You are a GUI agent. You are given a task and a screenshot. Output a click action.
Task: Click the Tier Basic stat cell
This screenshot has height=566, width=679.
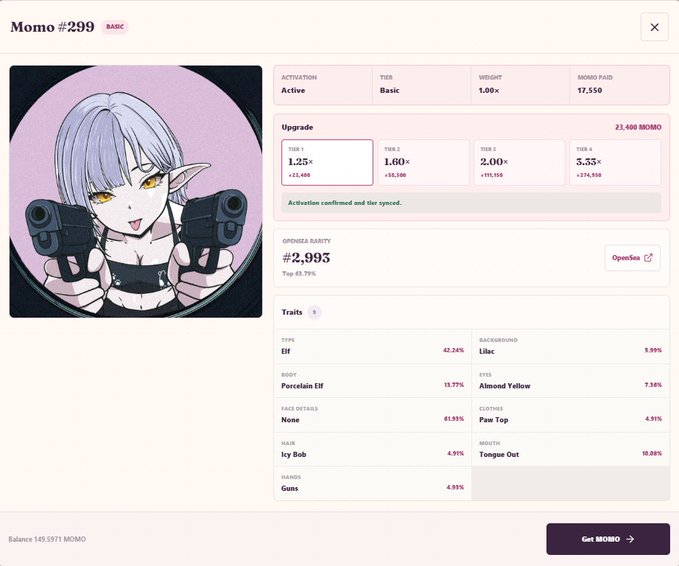click(x=421, y=85)
